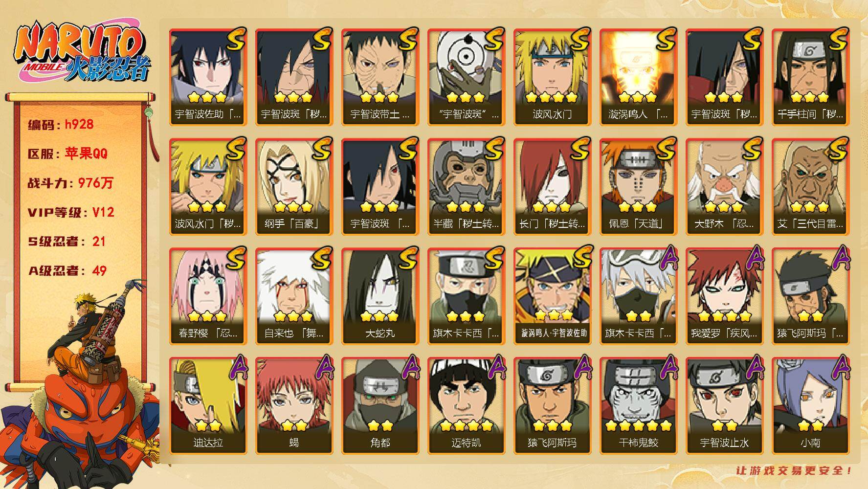Click the 战斗力: 976万 text on scroll
Image resolution: width=868 pixels, height=489 pixels.
point(70,183)
